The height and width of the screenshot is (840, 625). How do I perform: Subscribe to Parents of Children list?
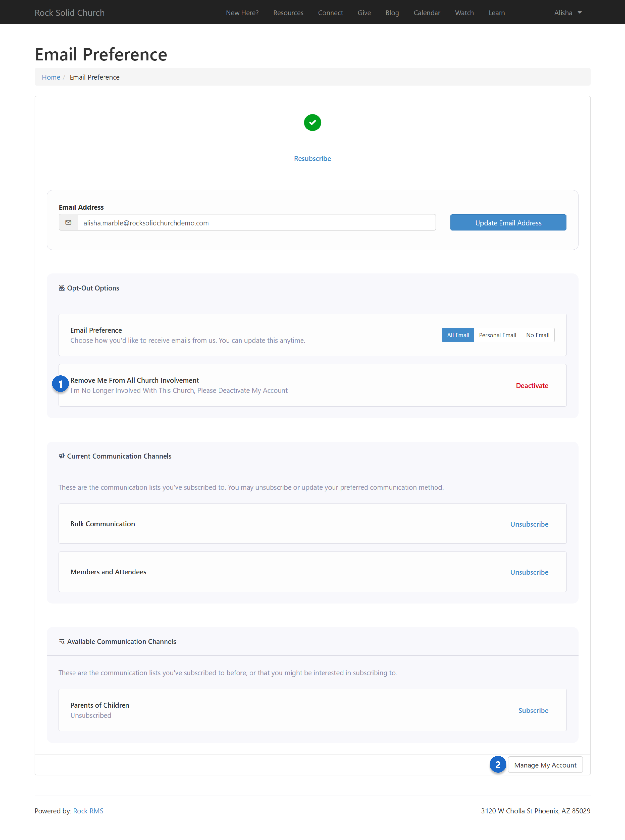(533, 711)
